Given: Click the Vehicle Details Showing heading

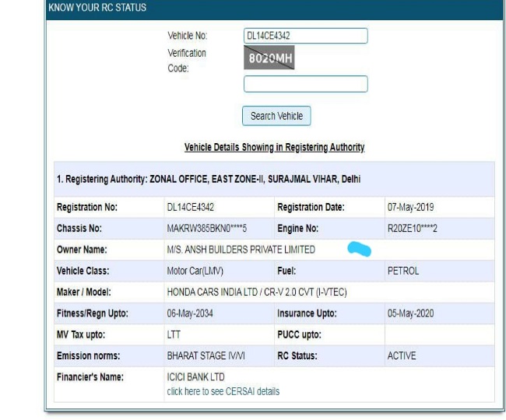Looking at the screenshot, I should coord(274,147).
